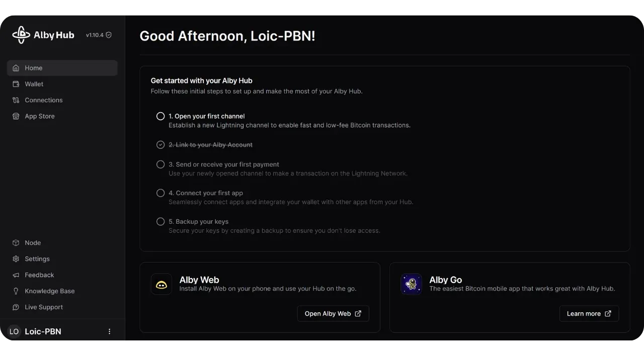Viewport: 644px width, 356px height.
Task: Click the checked 'Link to your Alby Account' circle
Action: pyautogui.click(x=160, y=145)
